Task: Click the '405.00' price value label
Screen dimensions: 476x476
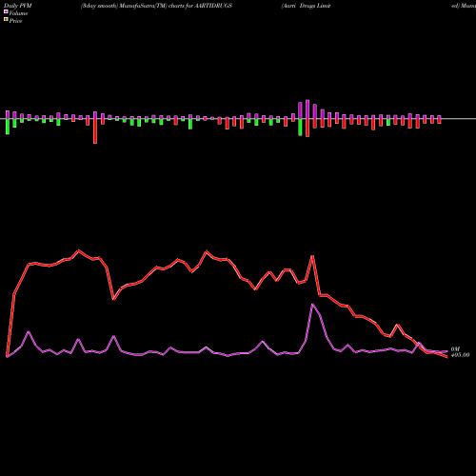Action: [x=460, y=355]
